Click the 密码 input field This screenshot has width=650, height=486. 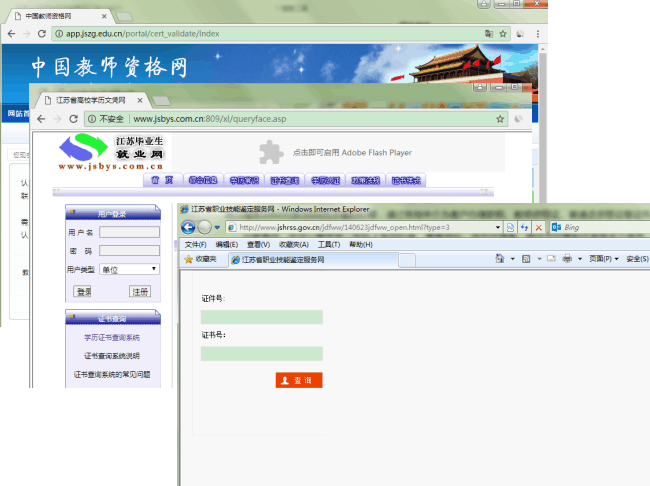tap(129, 250)
